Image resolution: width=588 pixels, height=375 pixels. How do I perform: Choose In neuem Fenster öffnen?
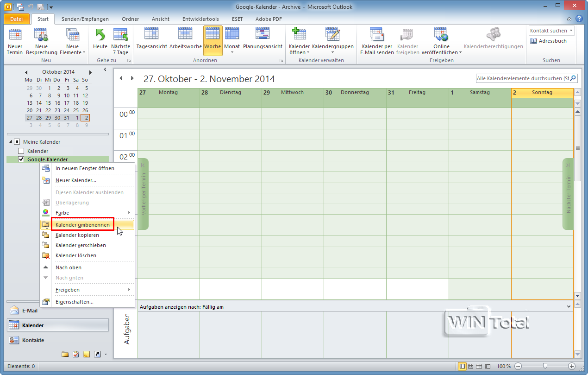[x=88, y=168]
